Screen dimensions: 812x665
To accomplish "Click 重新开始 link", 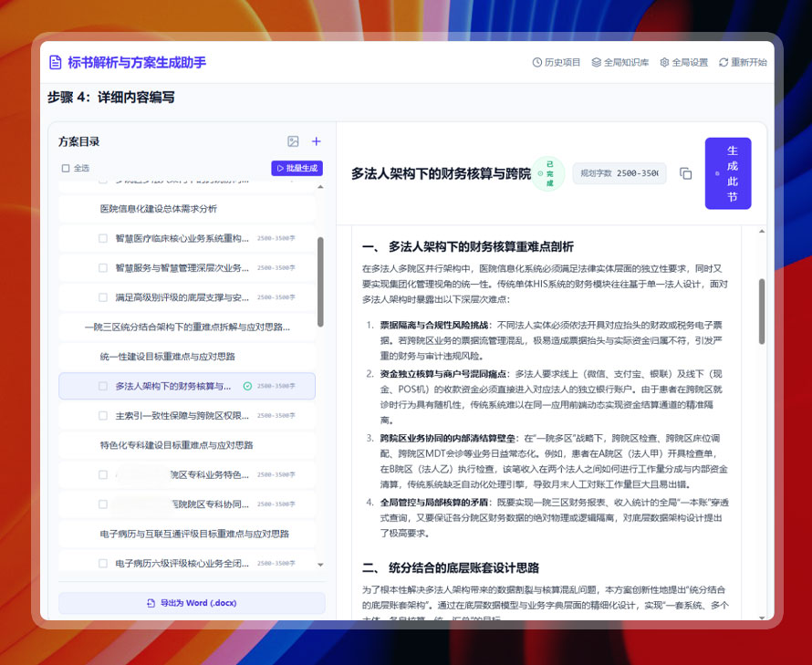I will coord(743,62).
